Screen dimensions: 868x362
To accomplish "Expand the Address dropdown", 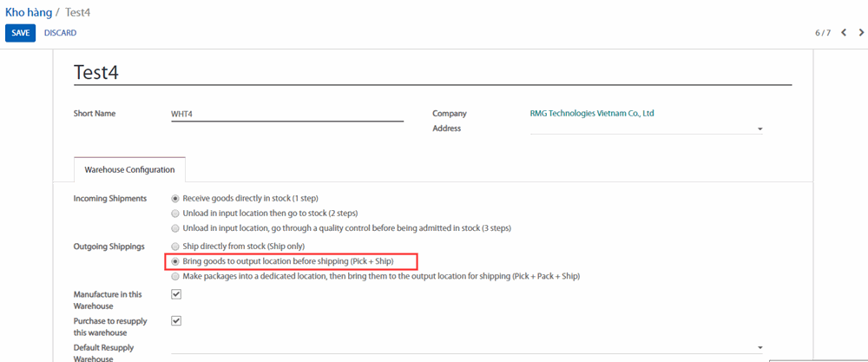I will (x=759, y=129).
